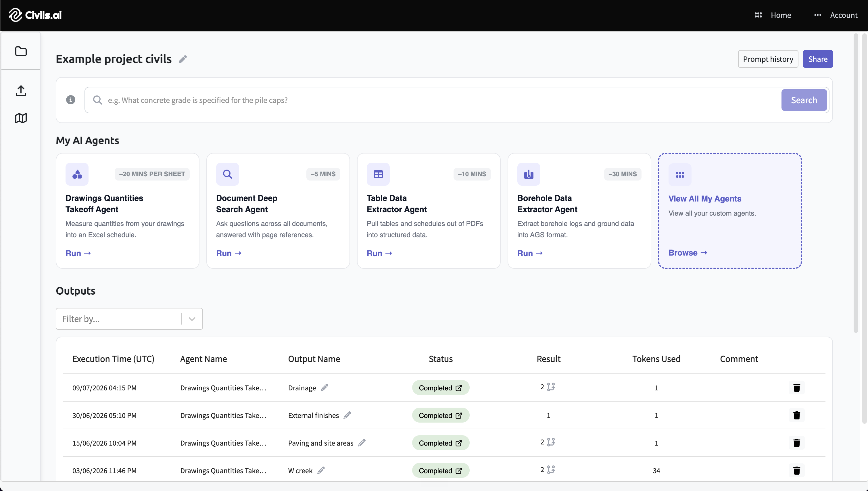Open the Account menu
868x491 pixels.
pos(843,15)
